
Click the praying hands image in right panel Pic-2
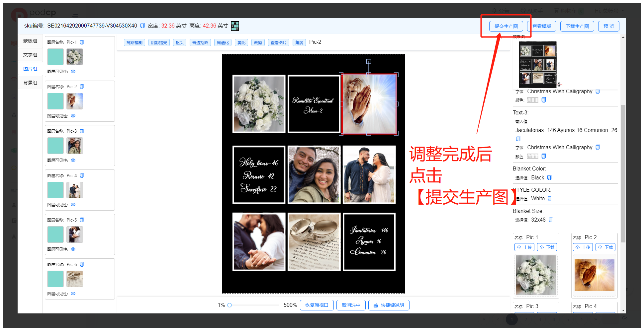(x=595, y=275)
